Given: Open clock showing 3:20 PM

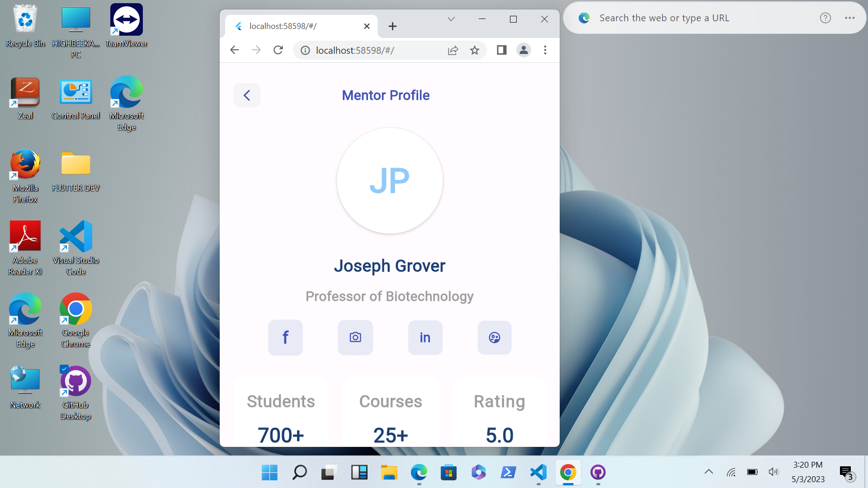Looking at the screenshot, I should click(808, 472).
